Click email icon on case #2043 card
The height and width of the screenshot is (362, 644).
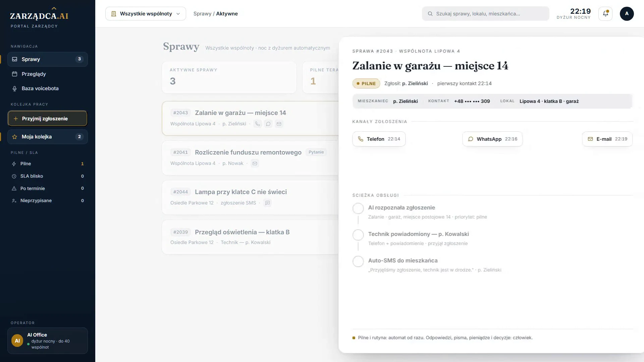279,124
